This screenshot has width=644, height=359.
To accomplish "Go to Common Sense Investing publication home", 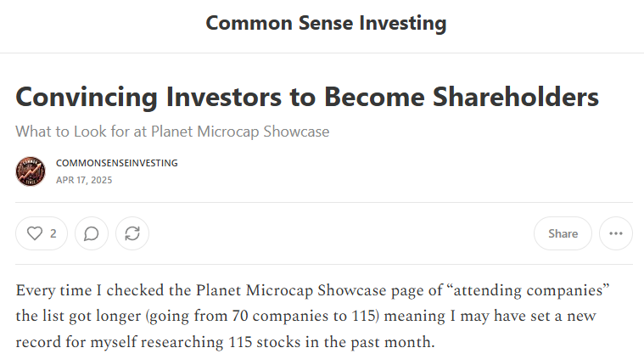I will 326,23.
